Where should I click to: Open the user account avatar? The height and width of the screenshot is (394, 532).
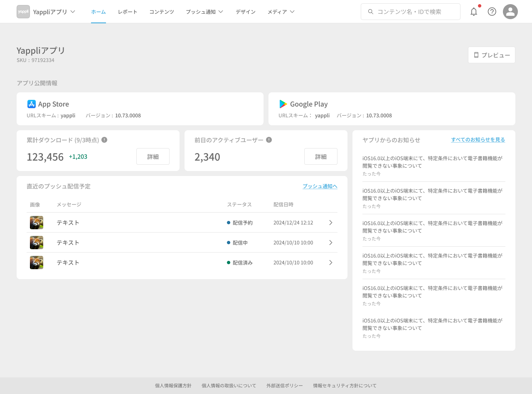point(510,12)
